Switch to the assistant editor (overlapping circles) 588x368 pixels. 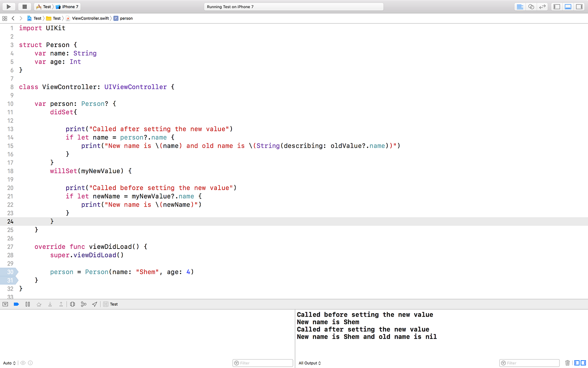pos(531,7)
